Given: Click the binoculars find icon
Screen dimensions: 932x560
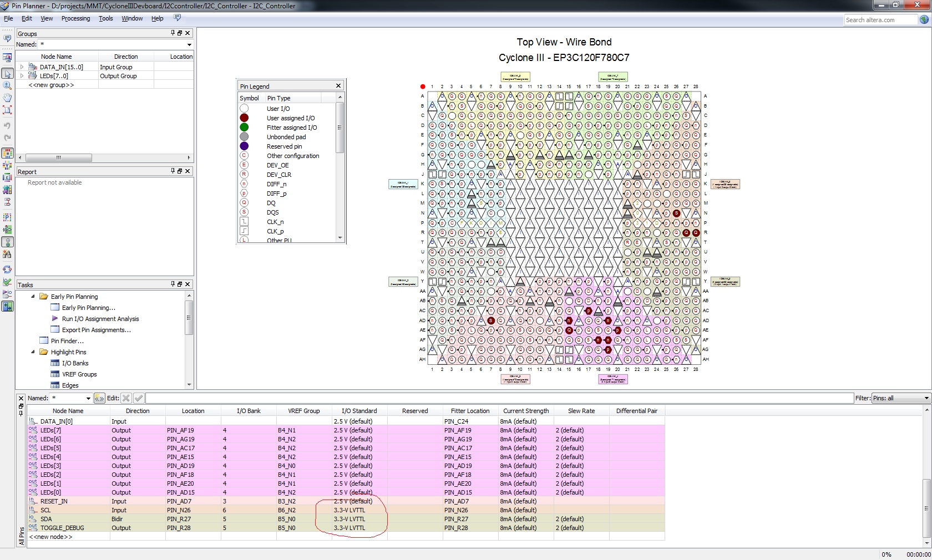Looking at the screenshot, I should (x=7, y=254).
